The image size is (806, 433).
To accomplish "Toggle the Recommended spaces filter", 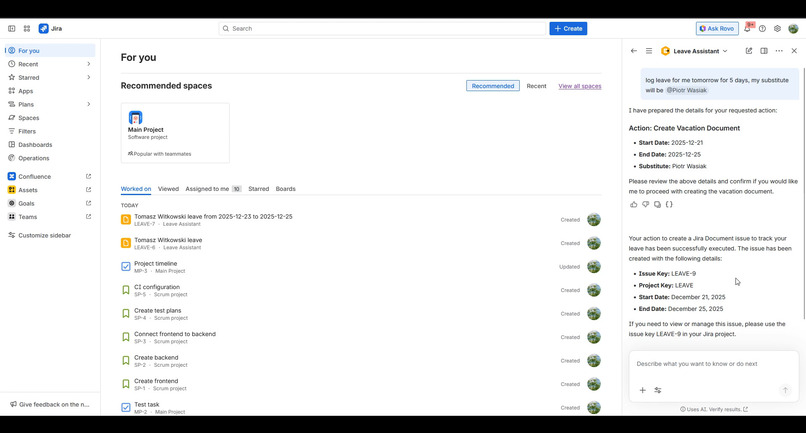I will click(x=492, y=86).
